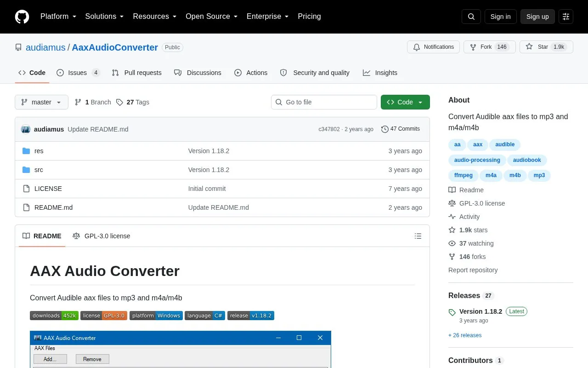588x368 pixels.
Task: Open the Pricing link
Action: [x=309, y=17]
